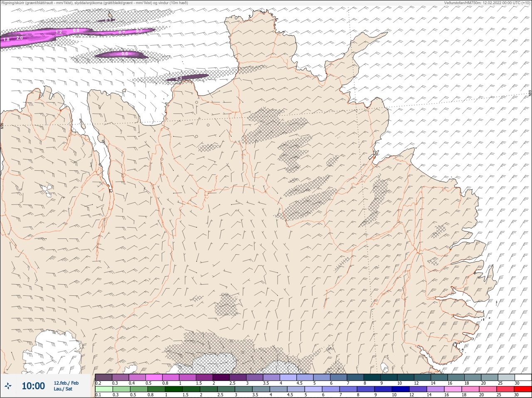Click the 1.8 precipitation value on map
The width and height of the screenshot is (532, 398).
[7, 40]
